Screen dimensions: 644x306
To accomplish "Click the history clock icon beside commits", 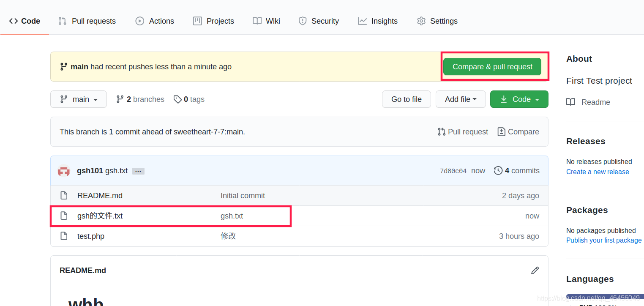I will point(498,171).
